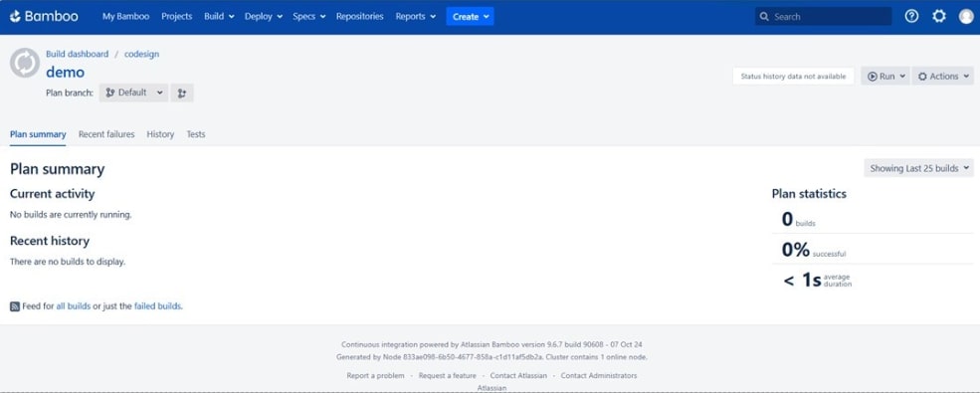Switch to the Recent failures tab

coord(106,134)
